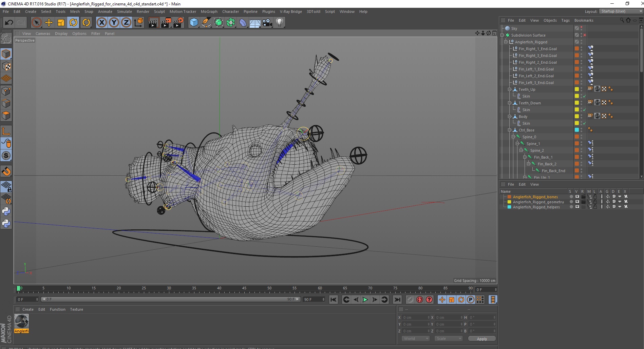Toggle Anglerfish_Rigged_geometru layer solo
This screenshot has width=644, height=349.
(571, 202)
